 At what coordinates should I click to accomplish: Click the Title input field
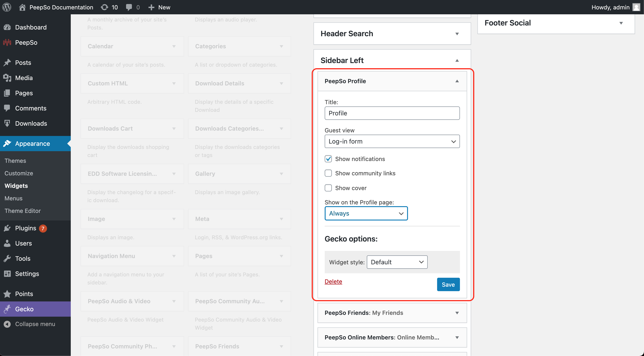click(392, 113)
